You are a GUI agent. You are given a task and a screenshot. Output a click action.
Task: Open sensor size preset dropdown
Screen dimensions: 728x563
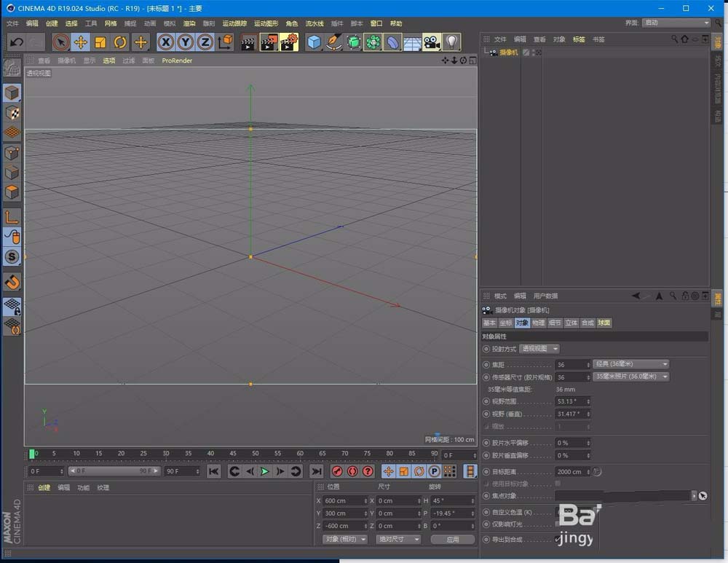[631, 377]
